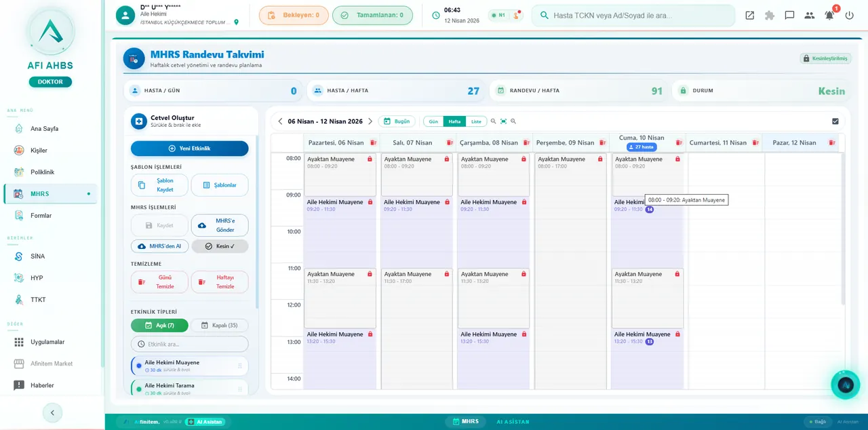
Task: Clear Pazartesi, 06 Nisan with its red icon
Action: pos(373,143)
